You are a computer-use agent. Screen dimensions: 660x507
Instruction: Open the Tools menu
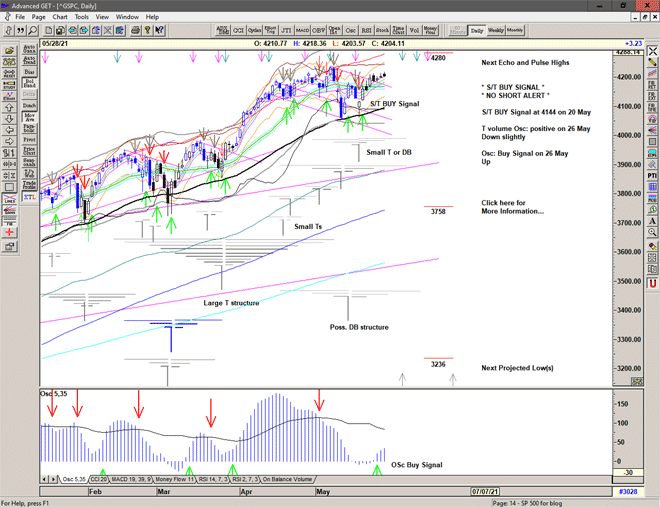tap(82, 17)
